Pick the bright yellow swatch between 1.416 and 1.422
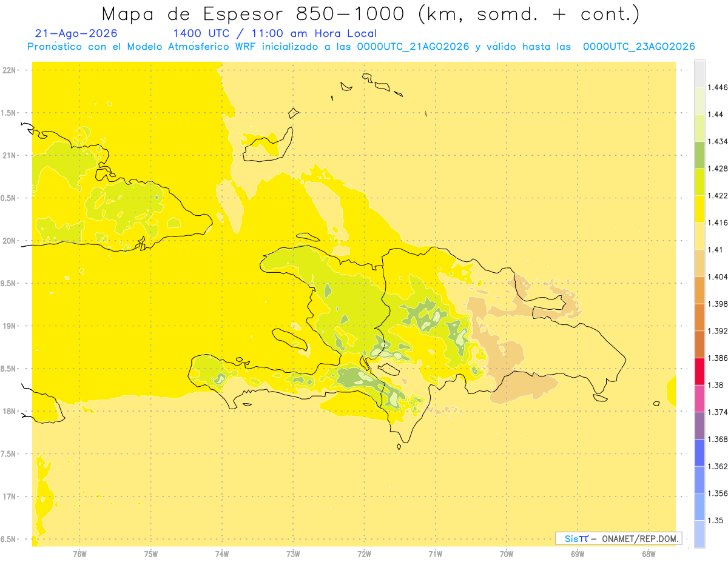728x562 pixels. tap(699, 209)
